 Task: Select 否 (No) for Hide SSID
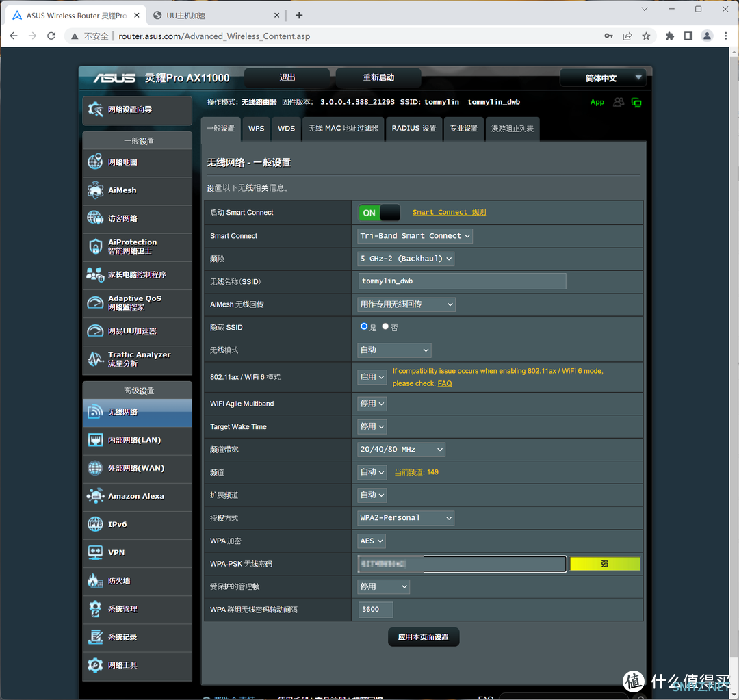(x=385, y=326)
